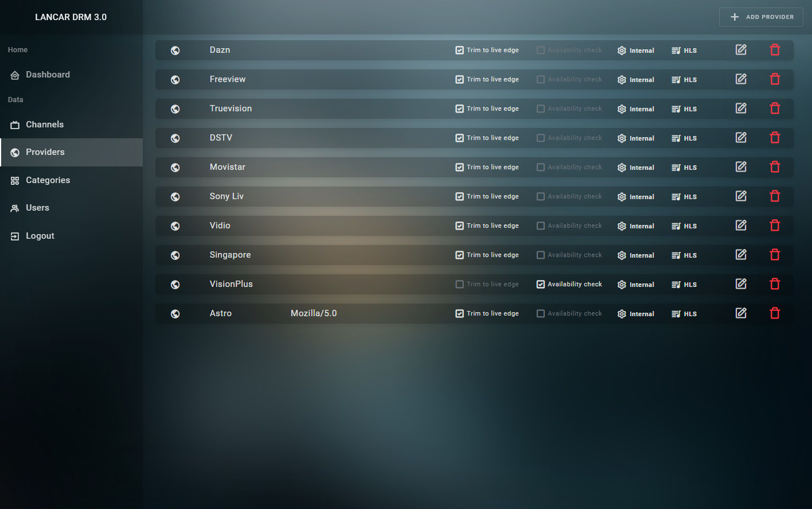
Task: Edit the Movistar provider
Action: tap(741, 167)
